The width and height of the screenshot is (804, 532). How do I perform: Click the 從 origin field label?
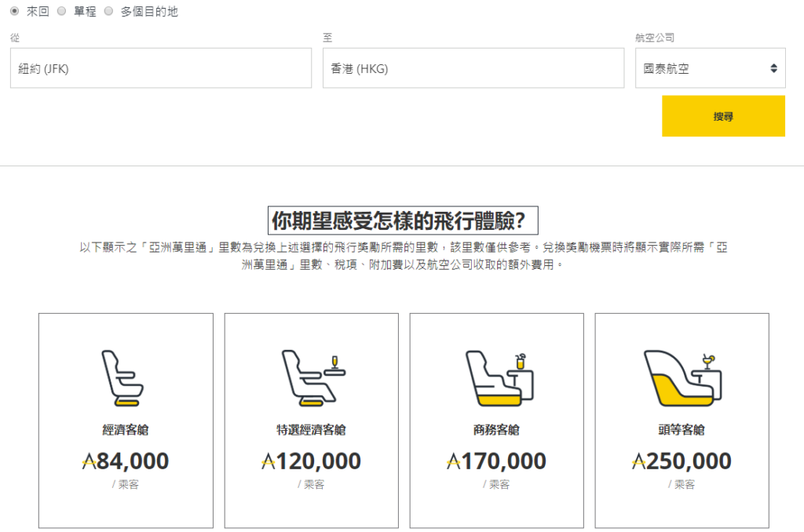pos(15,38)
